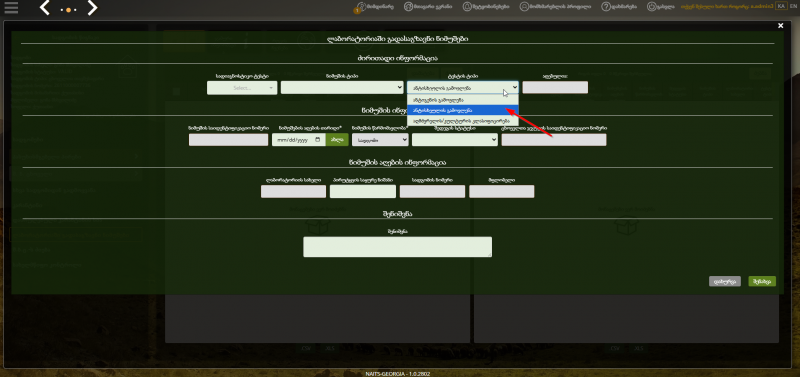Click CSV export under the right background grid

(x=615, y=349)
